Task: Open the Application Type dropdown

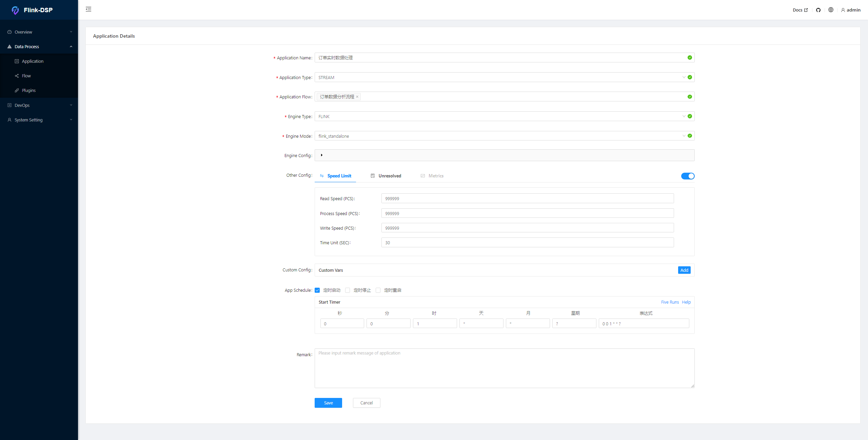Action: tap(498, 77)
